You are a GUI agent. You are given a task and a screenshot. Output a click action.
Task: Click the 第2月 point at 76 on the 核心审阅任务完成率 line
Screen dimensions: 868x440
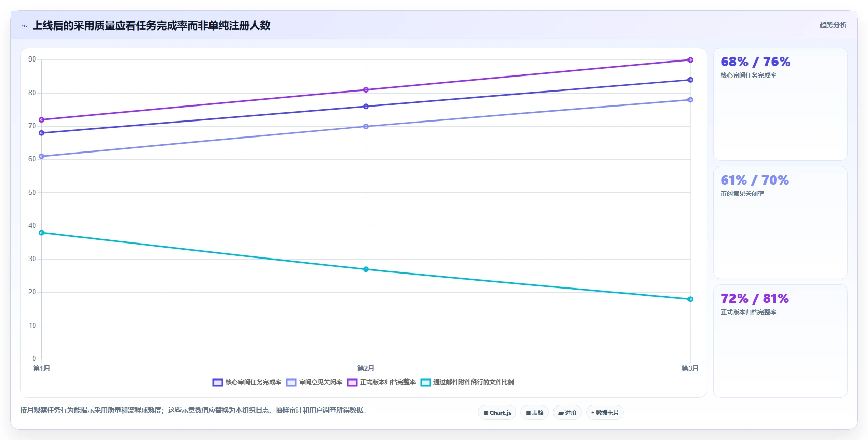click(x=366, y=107)
